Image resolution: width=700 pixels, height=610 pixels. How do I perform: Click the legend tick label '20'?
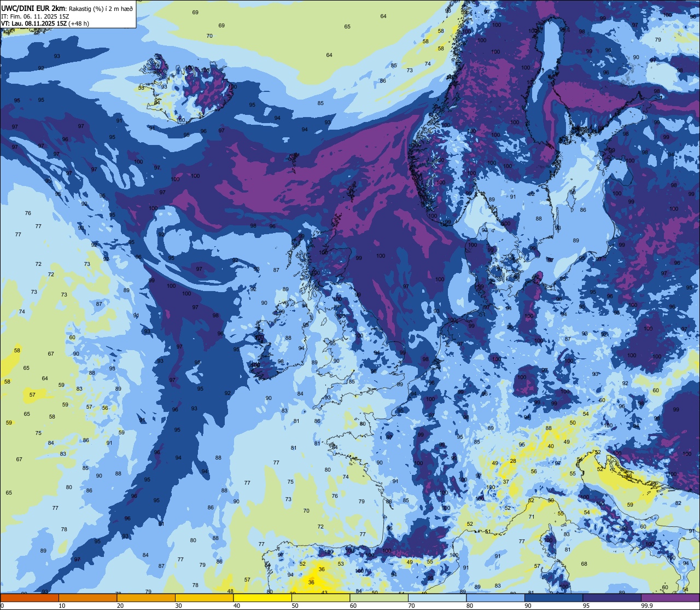[x=120, y=606]
